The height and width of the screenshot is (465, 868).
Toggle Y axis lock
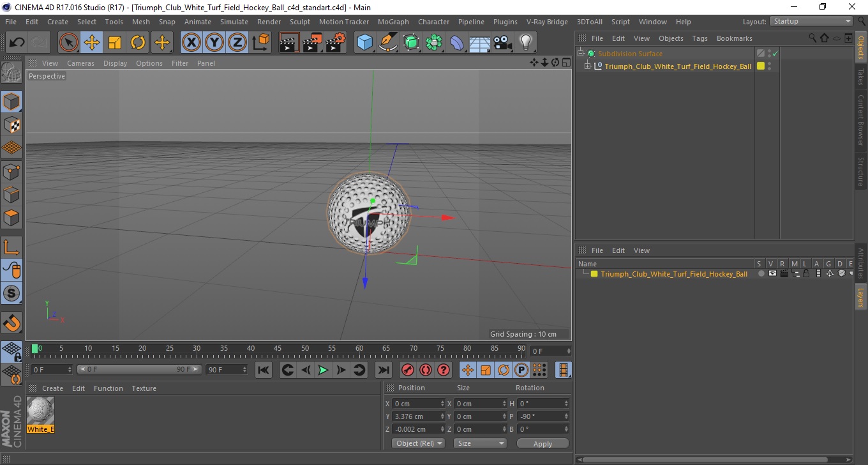214,43
